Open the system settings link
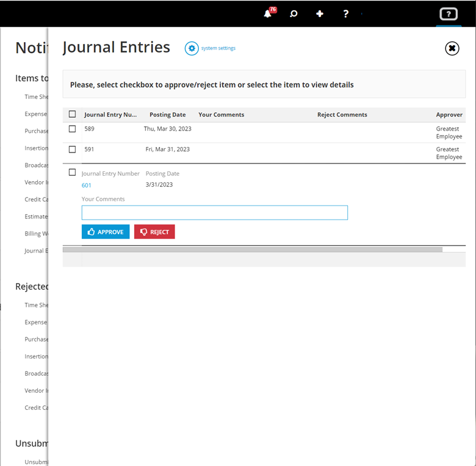Viewport: 476px width, 466px height. pyautogui.click(x=218, y=48)
